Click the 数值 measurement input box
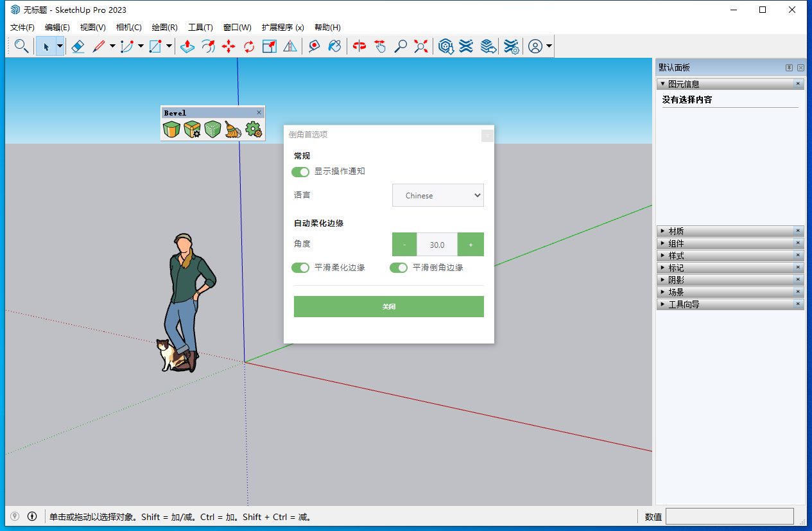 pyautogui.click(x=729, y=516)
